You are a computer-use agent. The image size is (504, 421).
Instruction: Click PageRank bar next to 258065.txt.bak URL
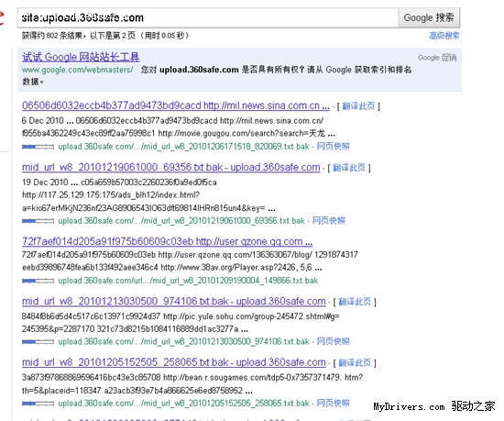[x=38, y=404]
